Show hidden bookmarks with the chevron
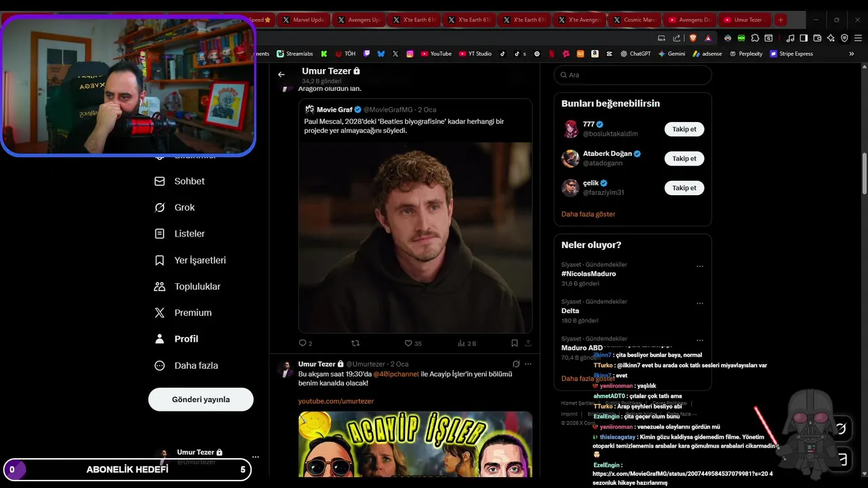Viewport: 868px width, 488px height. pos(852,54)
